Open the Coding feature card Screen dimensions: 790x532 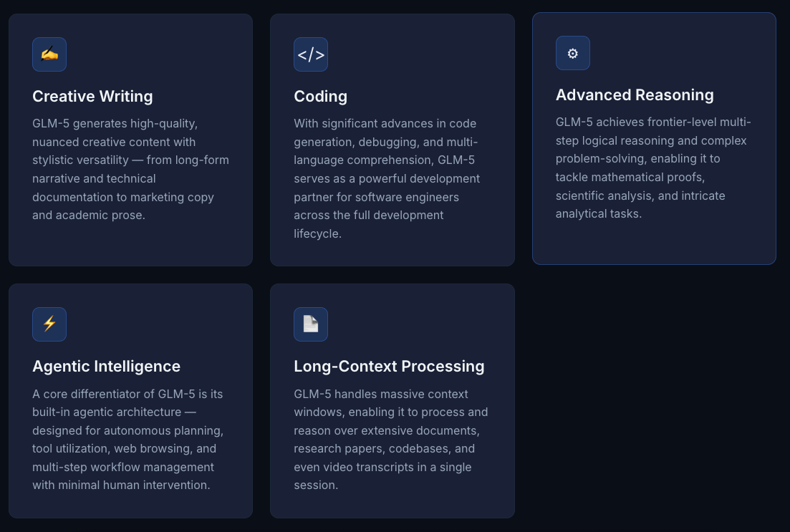click(x=392, y=140)
